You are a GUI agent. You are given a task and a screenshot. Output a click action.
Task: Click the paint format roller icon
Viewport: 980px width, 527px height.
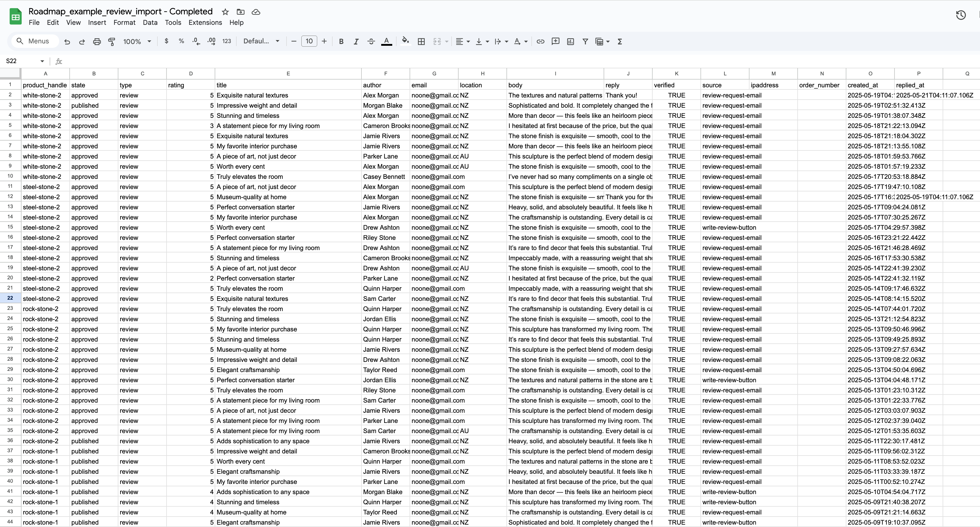point(112,42)
